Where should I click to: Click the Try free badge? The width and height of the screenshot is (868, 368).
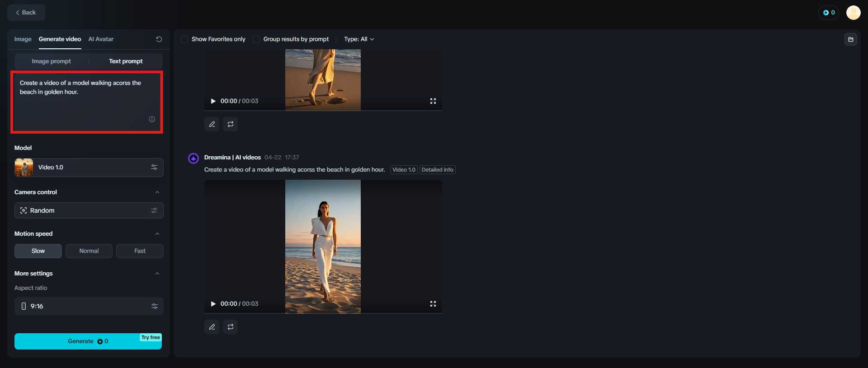pyautogui.click(x=151, y=337)
